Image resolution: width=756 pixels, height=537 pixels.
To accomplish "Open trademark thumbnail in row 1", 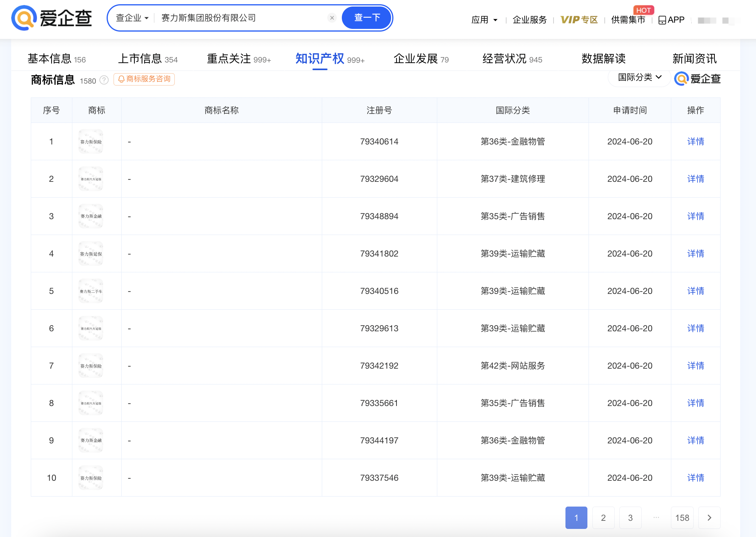I will pos(91,141).
